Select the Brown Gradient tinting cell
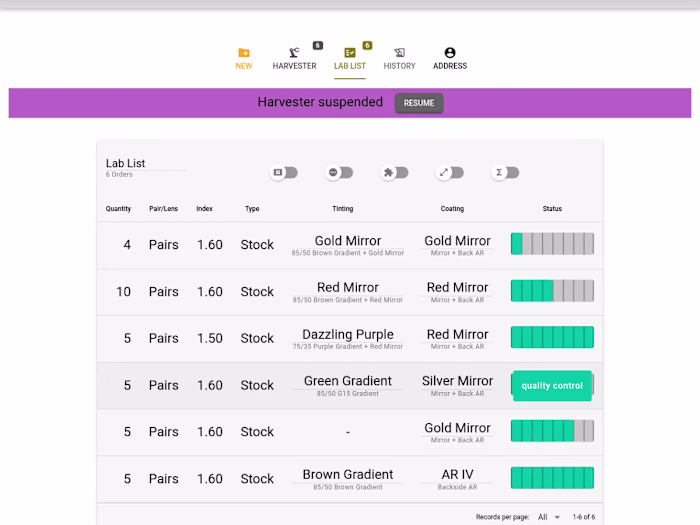Image resolution: width=700 pixels, height=525 pixels. pyautogui.click(x=348, y=479)
